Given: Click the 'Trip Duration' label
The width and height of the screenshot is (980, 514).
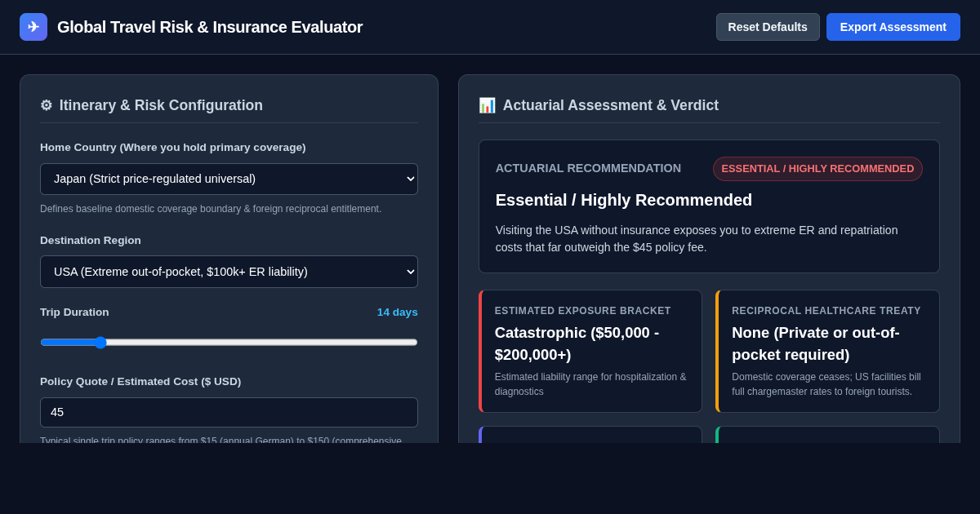Looking at the screenshot, I should [74, 312].
